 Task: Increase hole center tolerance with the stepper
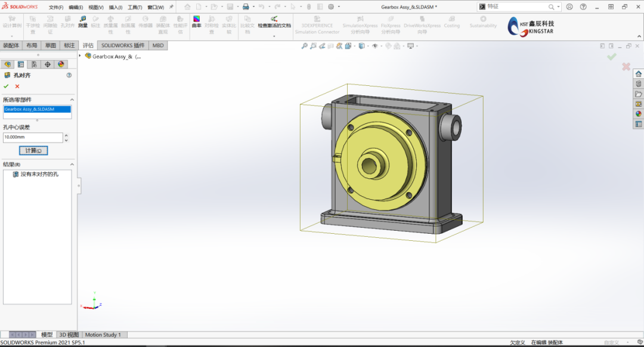[x=66, y=135]
